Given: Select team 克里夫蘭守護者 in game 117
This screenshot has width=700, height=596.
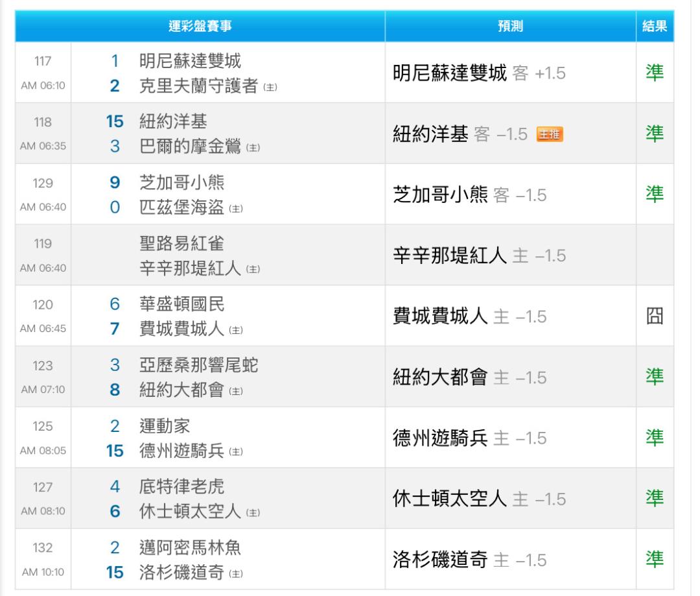Looking at the screenshot, I should pyautogui.click(x=199, y=86).
